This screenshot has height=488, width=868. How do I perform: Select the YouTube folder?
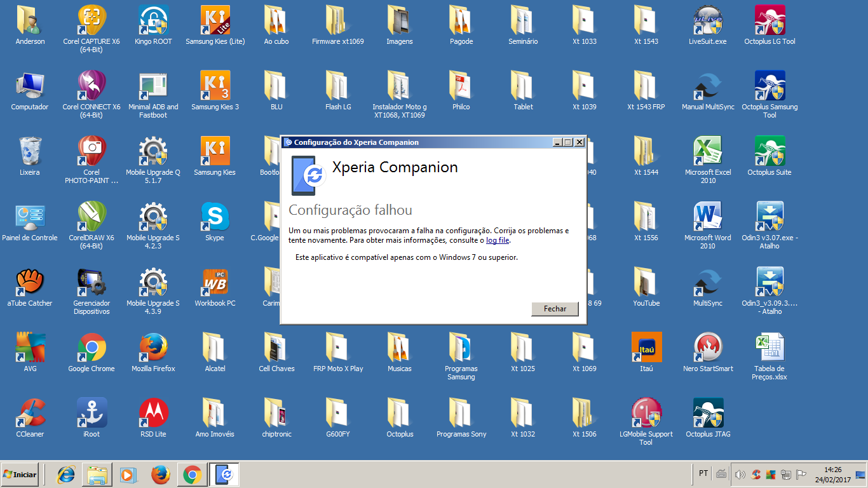(646, 281)
